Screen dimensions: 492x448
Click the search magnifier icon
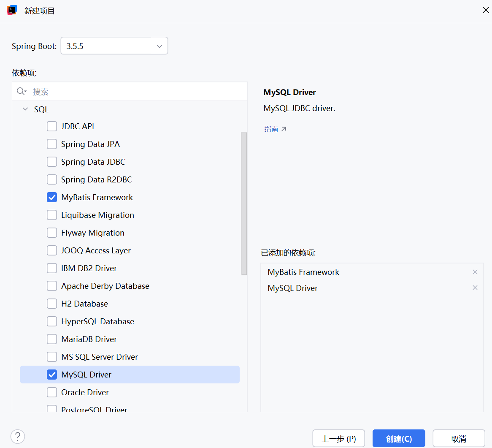[x=21, y=92]
